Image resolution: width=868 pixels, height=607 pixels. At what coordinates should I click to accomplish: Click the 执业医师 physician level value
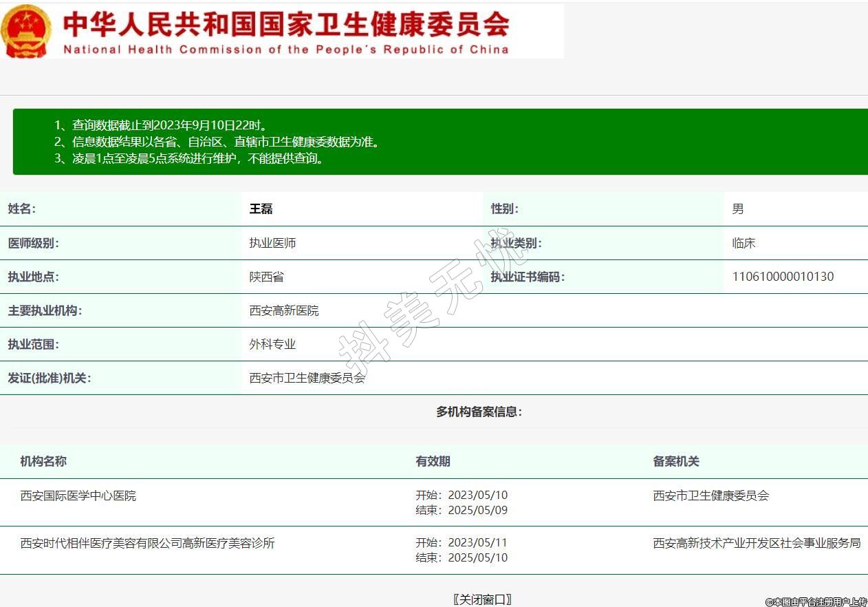272,243
